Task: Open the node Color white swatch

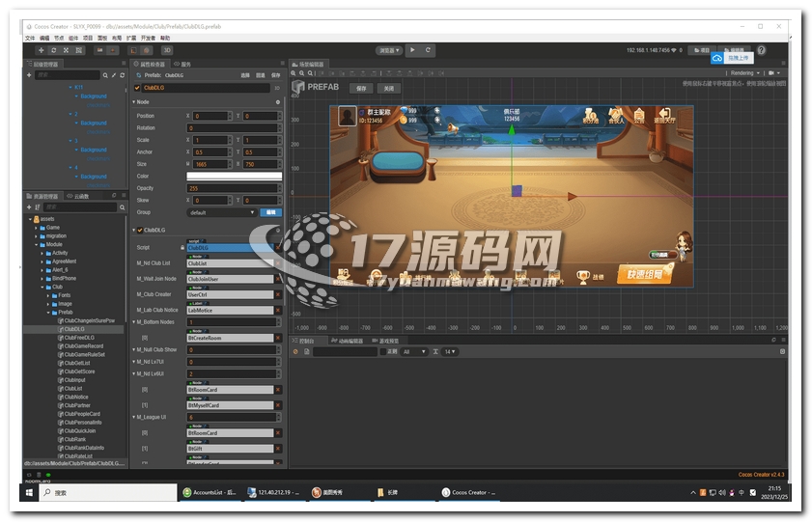Action: (234, 177)
